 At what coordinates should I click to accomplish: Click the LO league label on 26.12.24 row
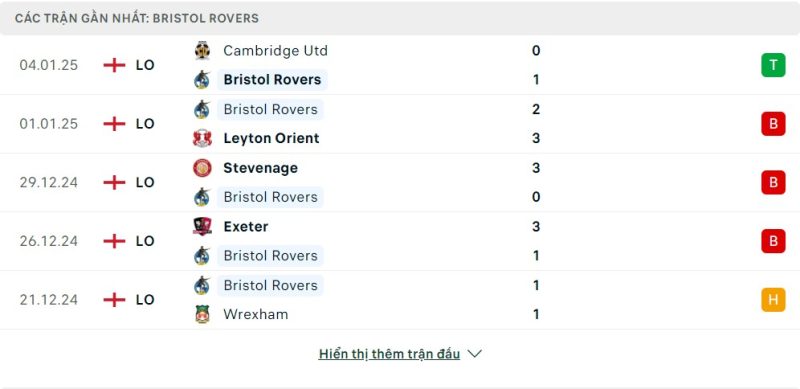pos(145,241)
